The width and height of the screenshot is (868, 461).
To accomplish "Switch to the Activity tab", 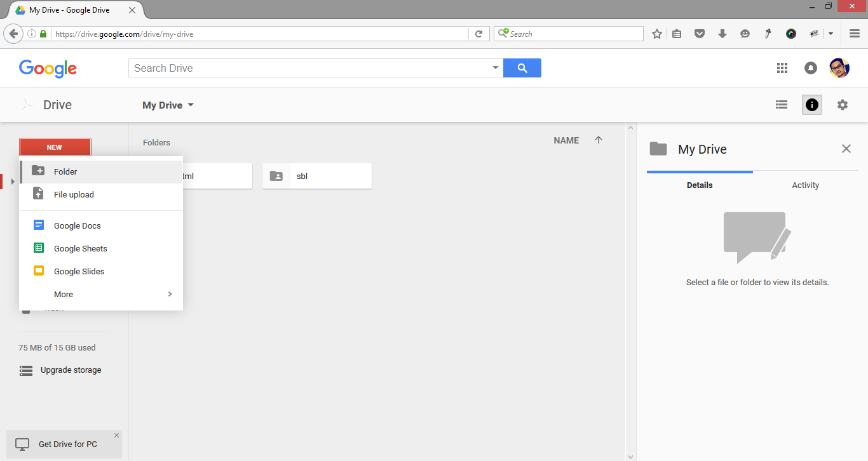I will (x=805, y=185).
